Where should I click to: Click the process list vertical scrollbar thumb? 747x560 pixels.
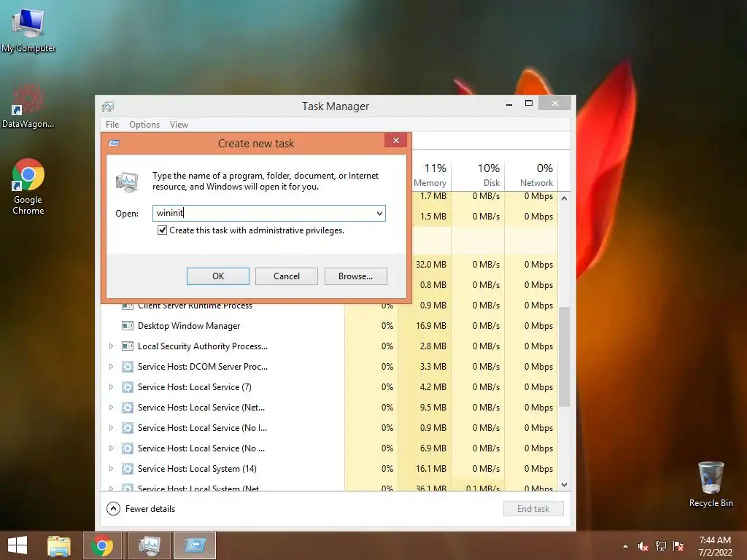pyautogui.click(x=564, y=357)
